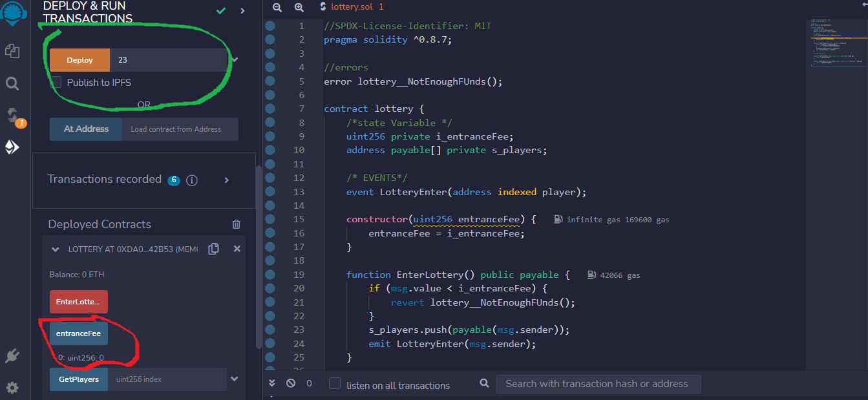Toggle breakpoint dot on line 5

click(x=270, y=81)
